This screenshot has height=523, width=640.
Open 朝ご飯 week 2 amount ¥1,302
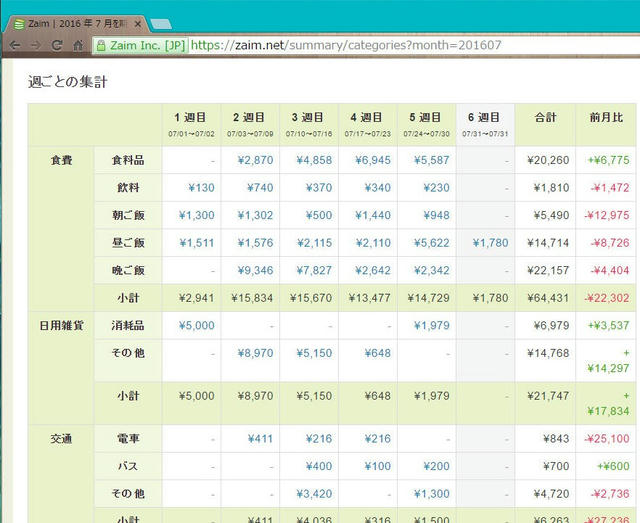(256, 215)
